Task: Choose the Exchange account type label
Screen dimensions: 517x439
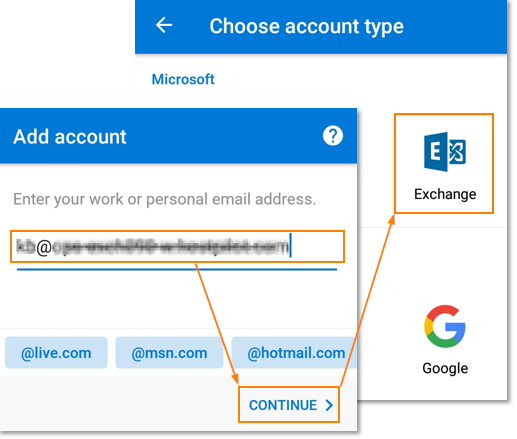Action: pos(445,194)
